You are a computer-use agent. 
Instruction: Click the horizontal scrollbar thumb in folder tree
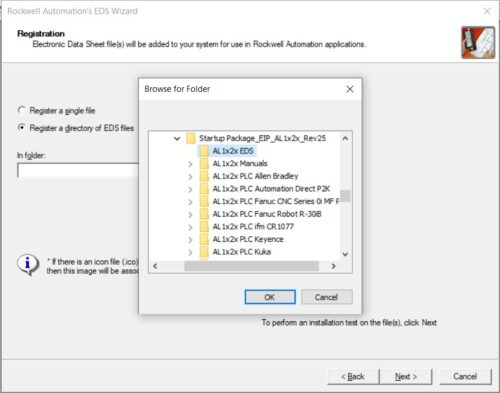[x=252, y=266]
